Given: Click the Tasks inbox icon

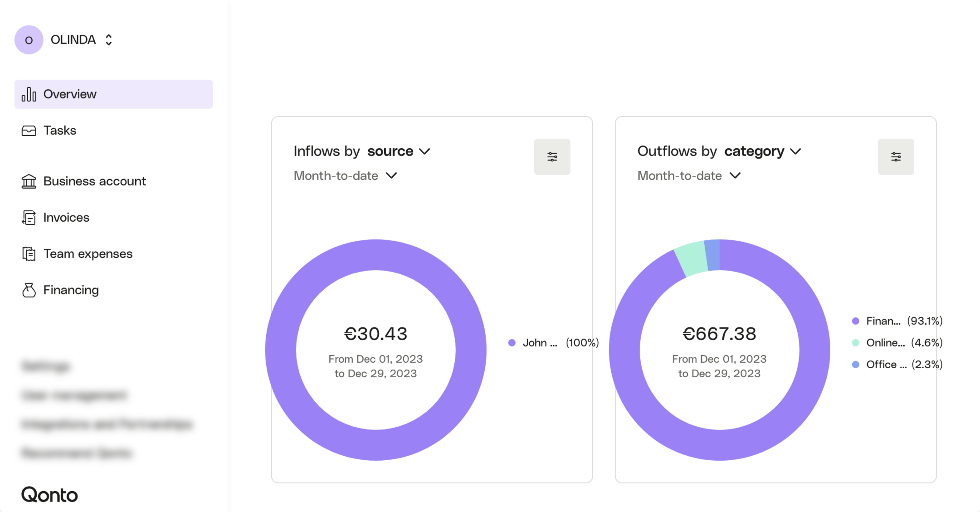Looking at the screenshot, I should pyautogui.click(x=29, y=131).
